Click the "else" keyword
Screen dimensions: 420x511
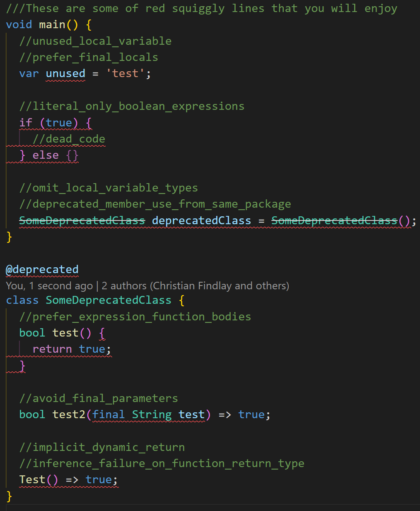46,155
